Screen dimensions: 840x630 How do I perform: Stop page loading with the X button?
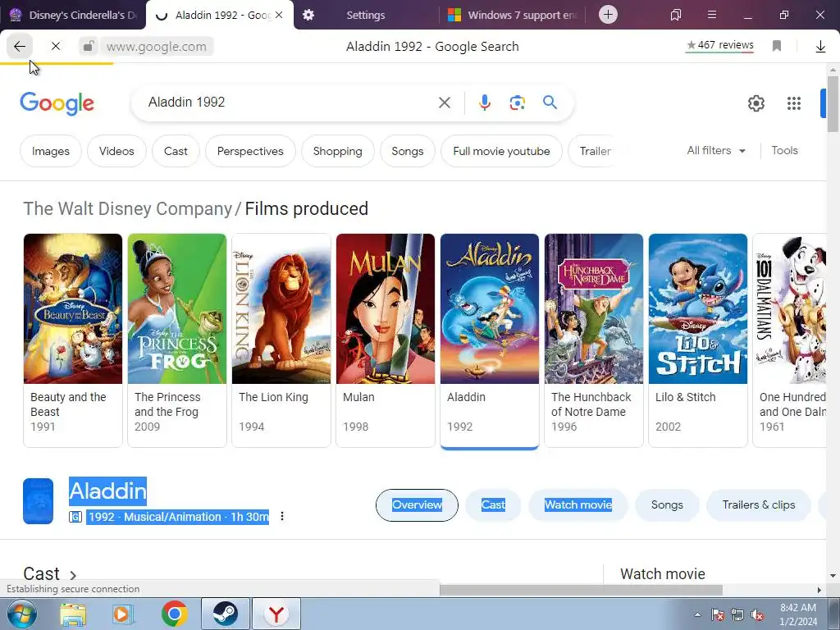click(x=56, y=47)
